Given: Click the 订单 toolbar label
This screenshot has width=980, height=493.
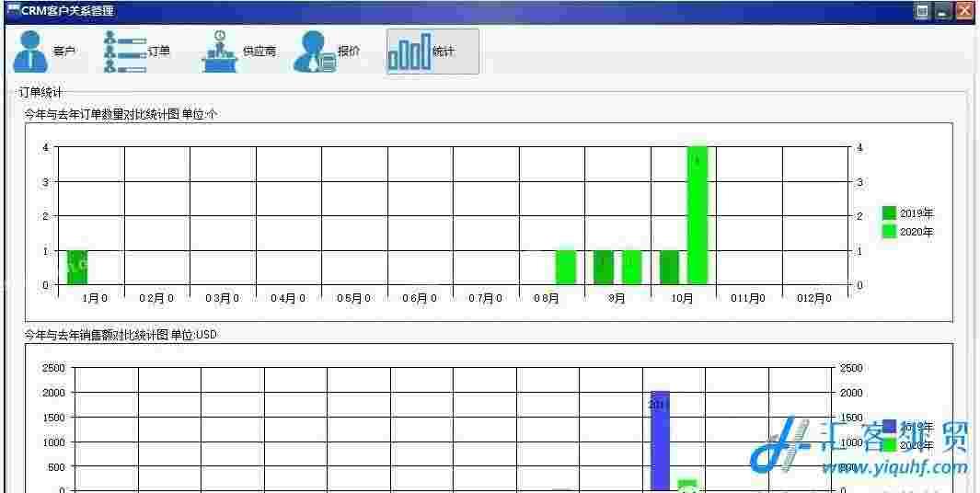Looking at the screenshot, I should [x=159, y=52].
